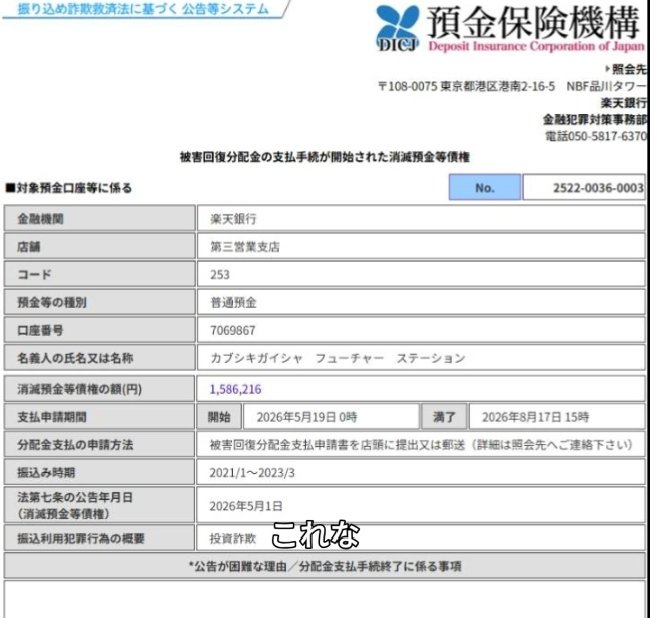Click the 金融機関 row label
Viewport: 650px width, 618px height.
coord(99,218)
